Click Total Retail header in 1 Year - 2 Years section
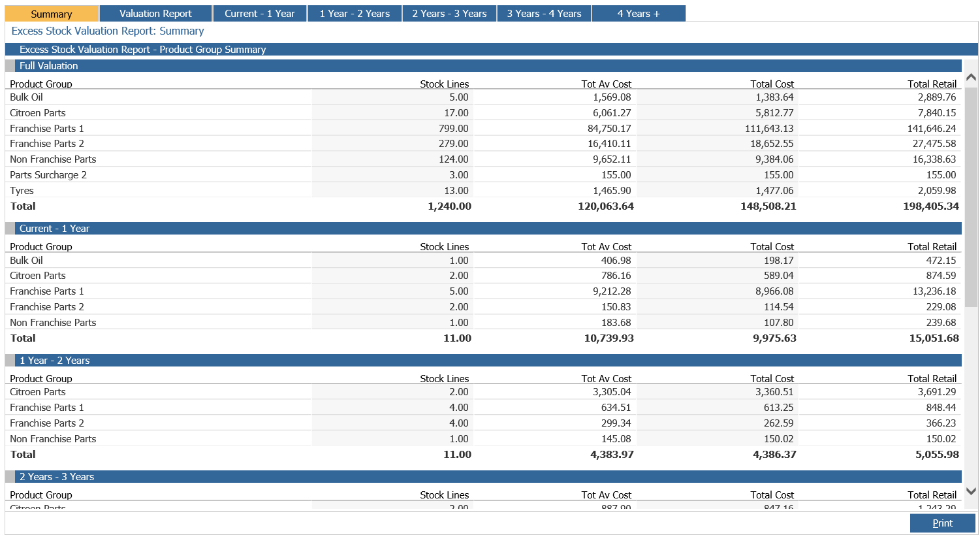 coord(932,379)
